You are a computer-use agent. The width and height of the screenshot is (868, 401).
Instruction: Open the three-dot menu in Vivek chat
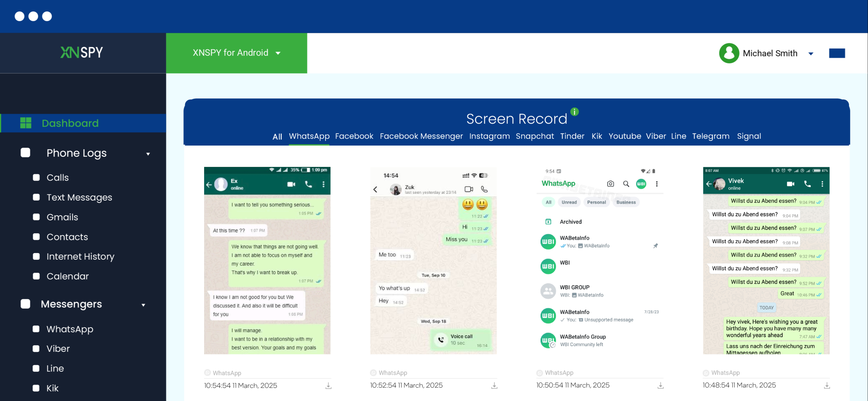click(x=822, y=184)
